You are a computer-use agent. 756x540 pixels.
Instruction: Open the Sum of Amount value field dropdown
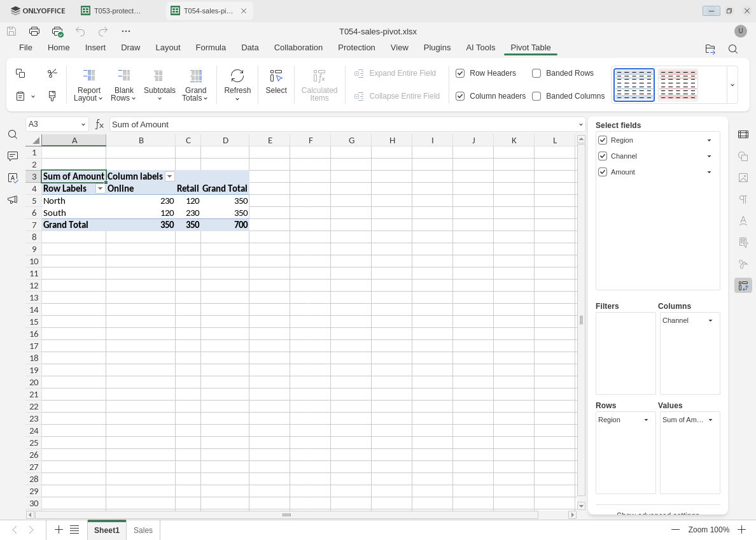point(710,420)
